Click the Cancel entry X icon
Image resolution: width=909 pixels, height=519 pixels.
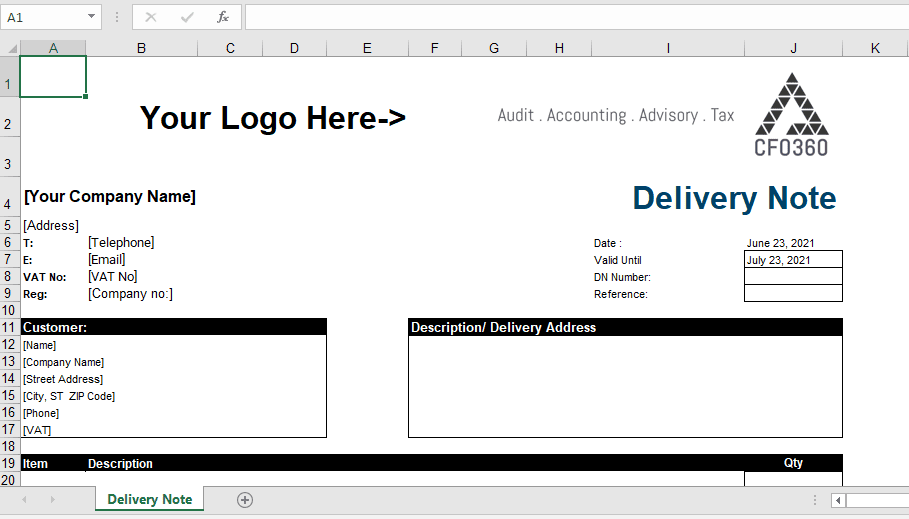(151, 17)
